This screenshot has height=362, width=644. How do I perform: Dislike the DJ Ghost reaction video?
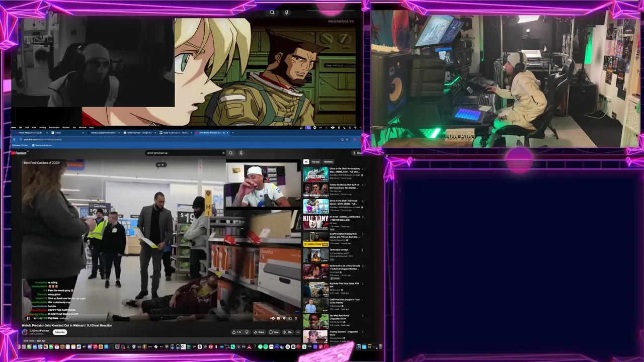point(247,332)
